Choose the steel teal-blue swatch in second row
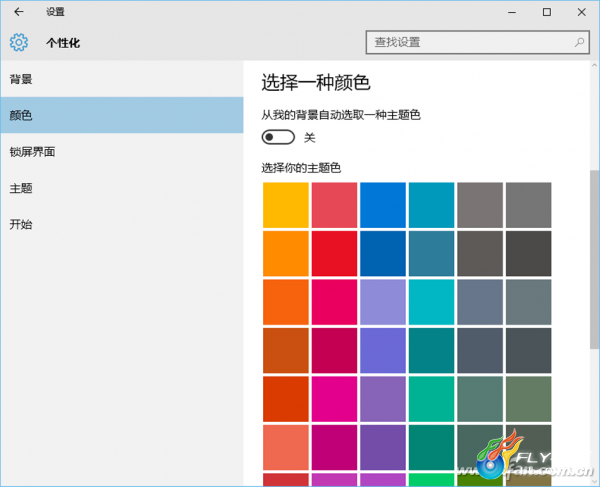Image resolution: width=600 pixels, height=487 pixels. pyautogui.click(x=432, y=254)
